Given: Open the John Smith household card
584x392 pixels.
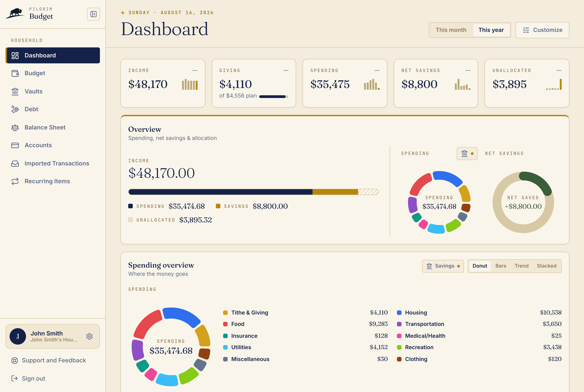Looking at the screenshot, I should pyautogui.click(x=53, y=336).
